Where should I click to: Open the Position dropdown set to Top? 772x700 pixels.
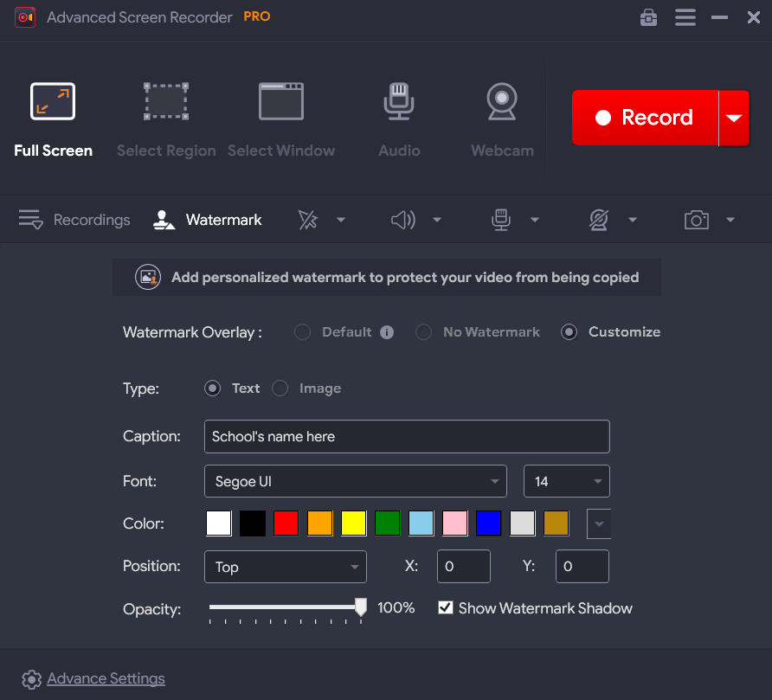pyautogui.click(x=286, y=567)
